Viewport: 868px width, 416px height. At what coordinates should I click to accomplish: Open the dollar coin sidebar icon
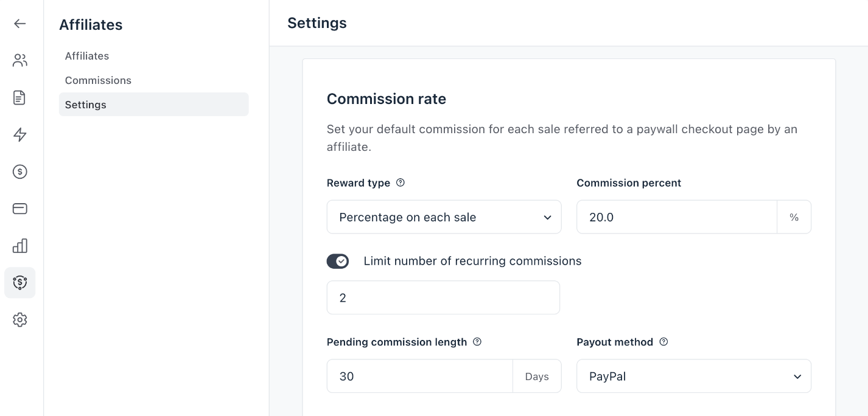20,172
